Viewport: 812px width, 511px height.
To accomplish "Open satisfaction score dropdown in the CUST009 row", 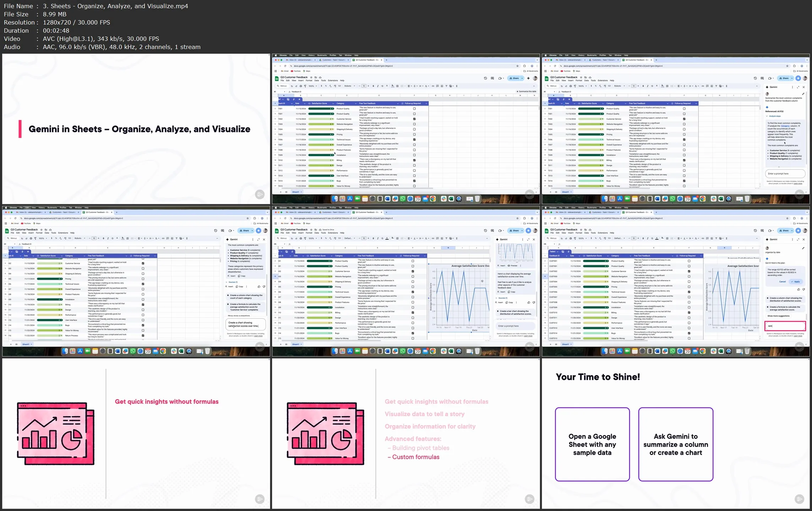I will tap(607, 308).
